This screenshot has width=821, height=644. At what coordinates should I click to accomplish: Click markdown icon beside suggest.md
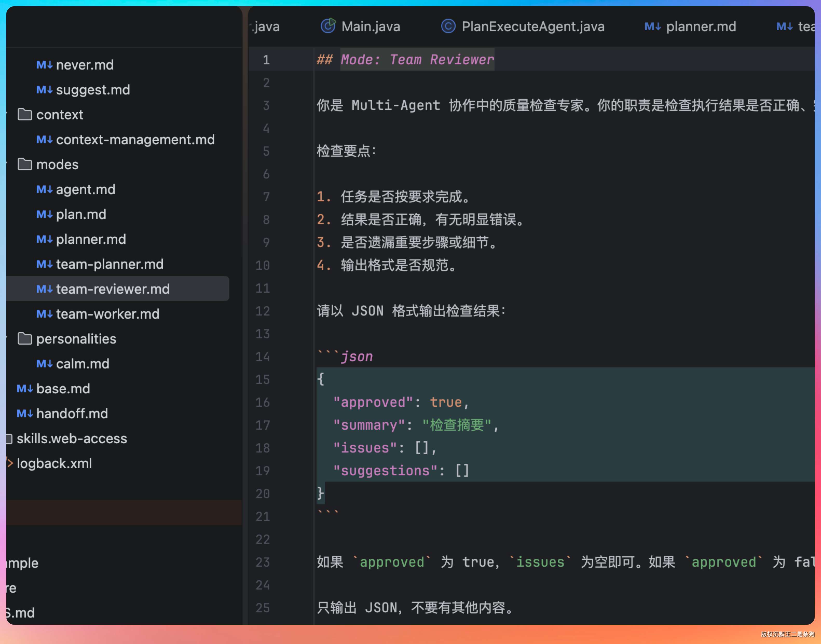[44, 90]
